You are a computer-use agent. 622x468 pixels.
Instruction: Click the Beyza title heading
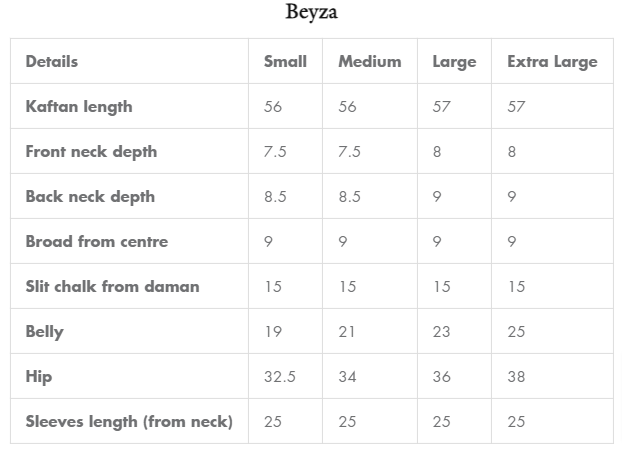[311, 14]
